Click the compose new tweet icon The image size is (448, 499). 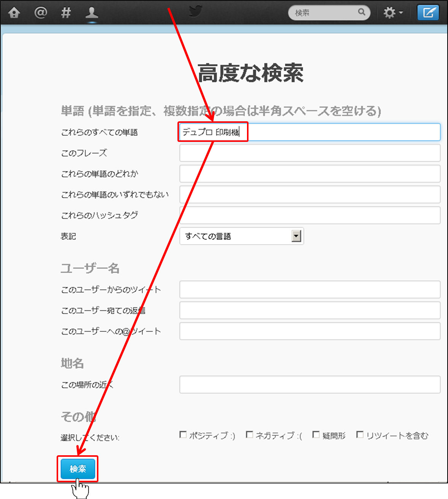428,13
